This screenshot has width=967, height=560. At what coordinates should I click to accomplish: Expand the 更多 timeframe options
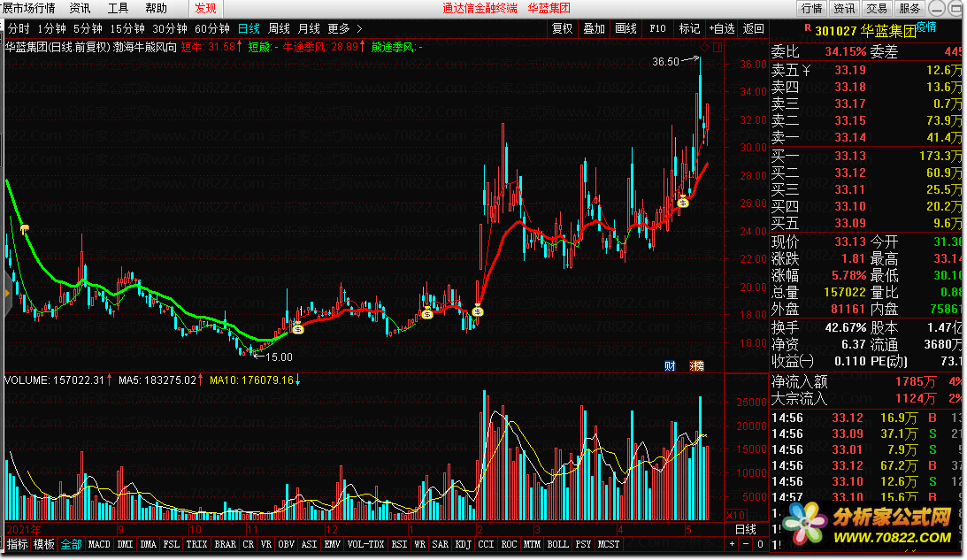[345, 28]
